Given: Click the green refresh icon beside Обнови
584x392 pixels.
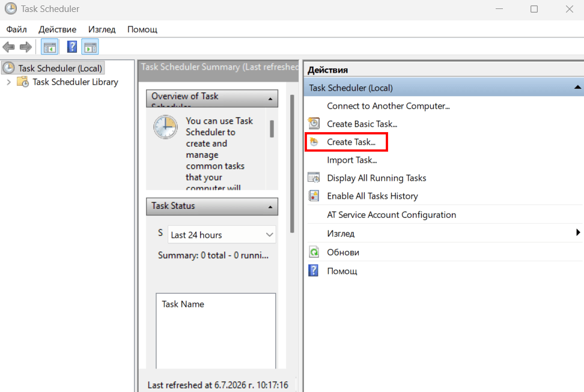Looking at the screenshot, I should 314,252.
